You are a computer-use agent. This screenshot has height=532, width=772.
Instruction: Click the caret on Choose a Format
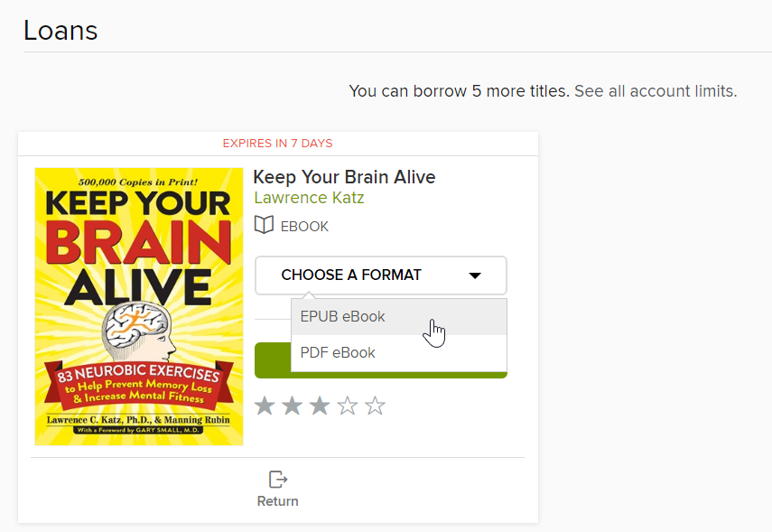[x=475, y=275]
